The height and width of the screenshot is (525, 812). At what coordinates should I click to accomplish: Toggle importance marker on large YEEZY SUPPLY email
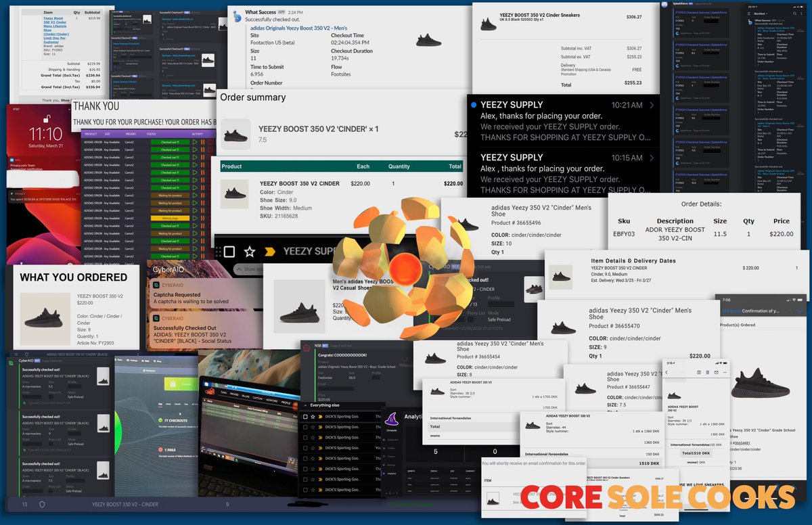coord(270,252)
